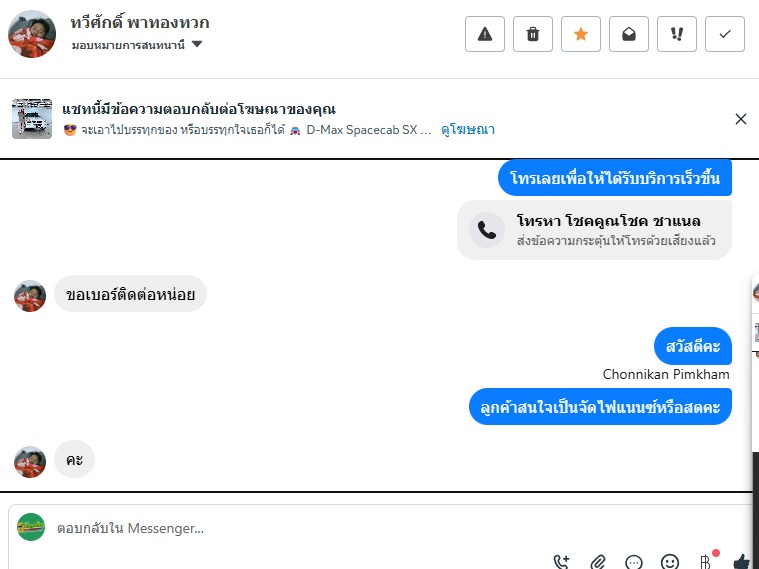Open the มอบหมายการสนทนานี้ assignment dropdown

(x=137, y=45)
